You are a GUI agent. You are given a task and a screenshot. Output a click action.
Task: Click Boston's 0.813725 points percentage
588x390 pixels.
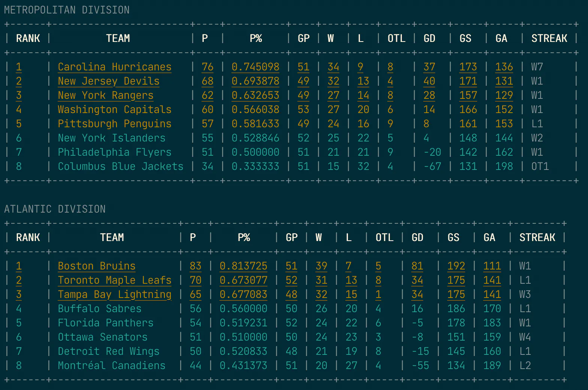(243, 266)
